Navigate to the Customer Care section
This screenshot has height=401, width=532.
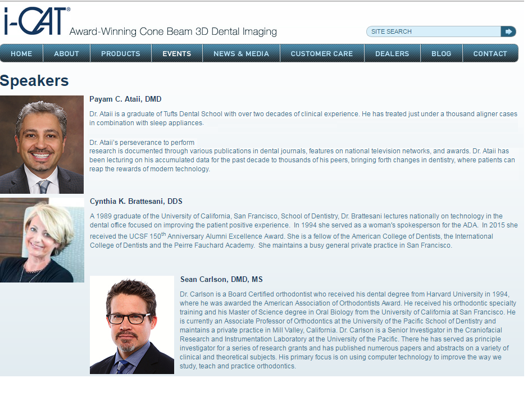(x=321, y=54)
